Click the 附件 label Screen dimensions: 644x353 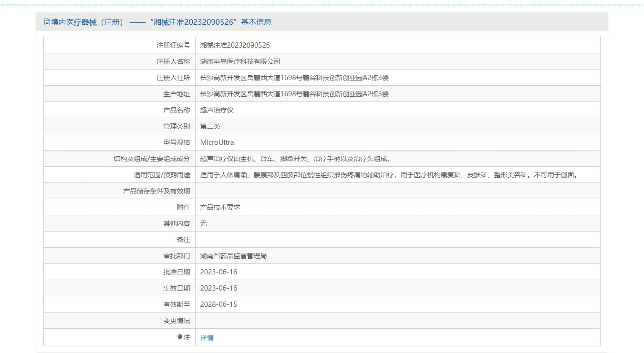click(183, 207)
